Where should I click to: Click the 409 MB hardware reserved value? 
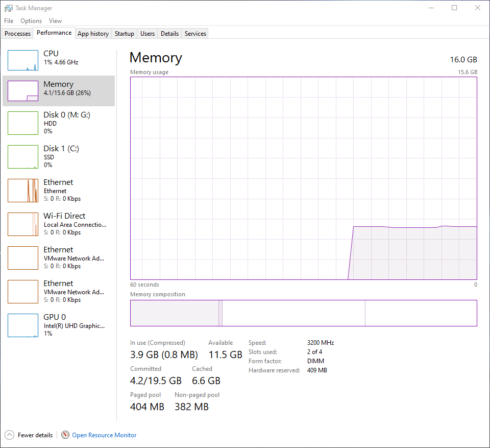coord(317,370)
